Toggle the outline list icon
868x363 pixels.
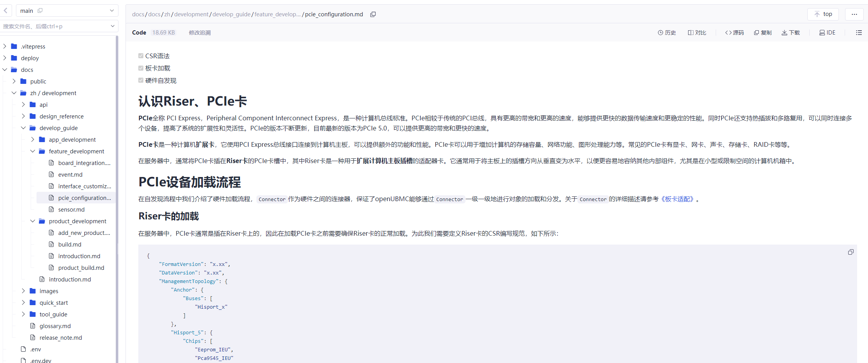(859, 33)
